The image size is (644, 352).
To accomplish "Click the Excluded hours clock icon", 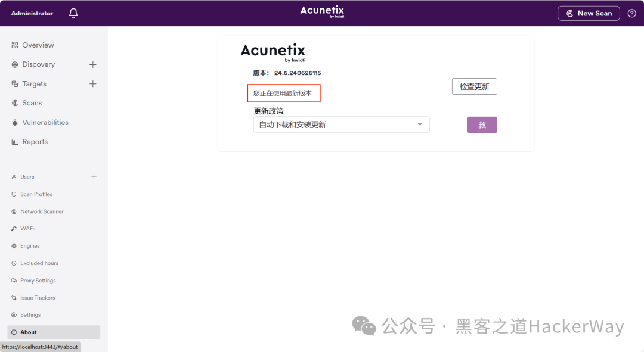I will [x=14, y=263].
